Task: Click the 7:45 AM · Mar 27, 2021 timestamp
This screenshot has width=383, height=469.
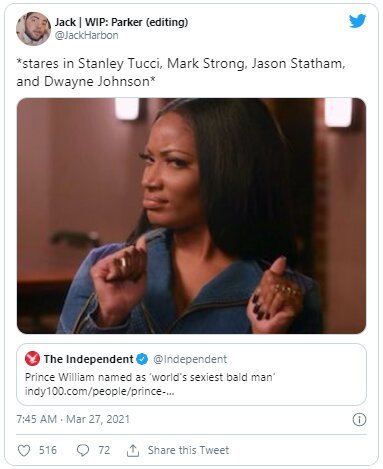Action: point(73,419)
